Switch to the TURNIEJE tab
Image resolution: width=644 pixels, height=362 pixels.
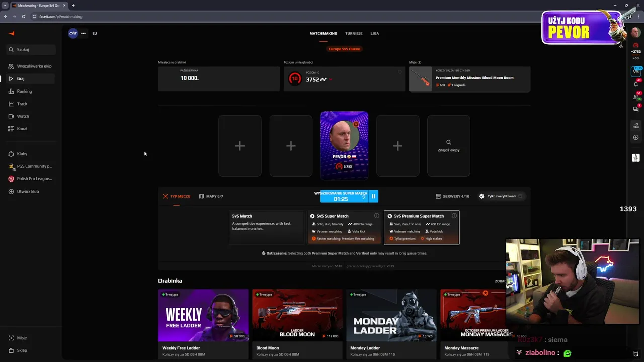point(354,33)
